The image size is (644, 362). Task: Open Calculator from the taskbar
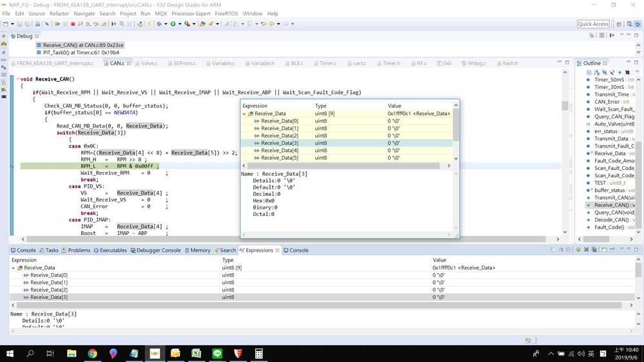coord(259,354)
